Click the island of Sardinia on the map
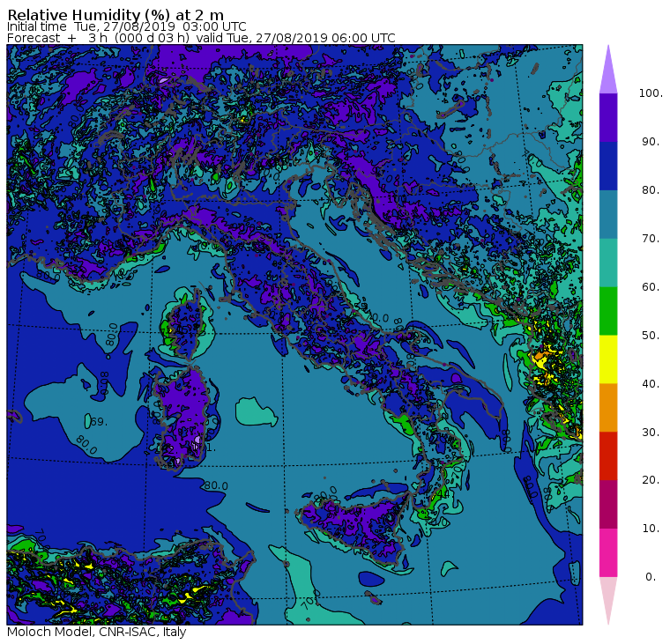Viewport: 670px width, 644px height. 182,417
